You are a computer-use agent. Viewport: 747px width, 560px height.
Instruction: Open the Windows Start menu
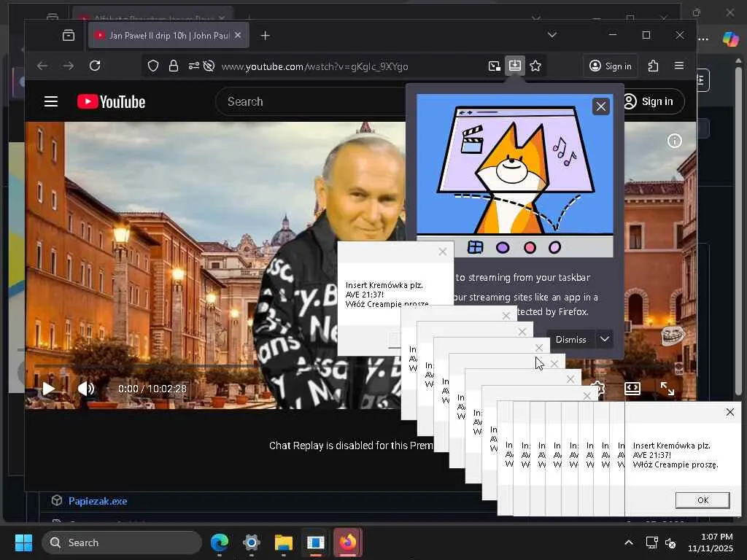[x=23, y=542]
